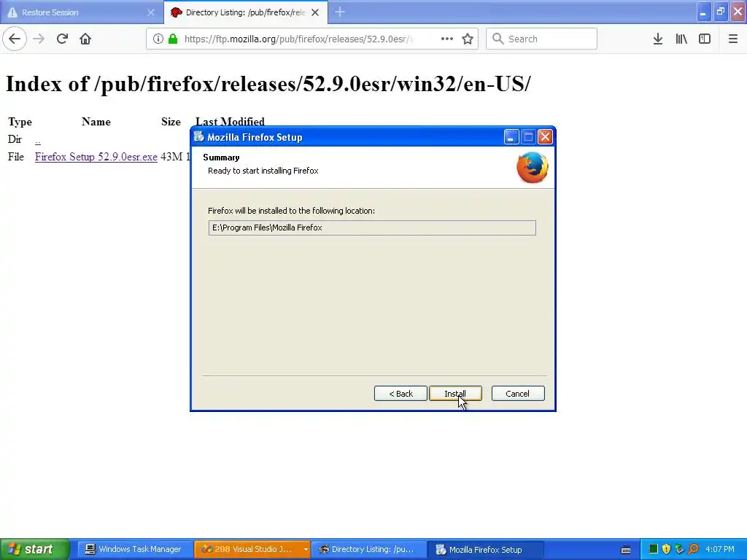Click Install in the Firefox Setup dialog

click(455, 393)
